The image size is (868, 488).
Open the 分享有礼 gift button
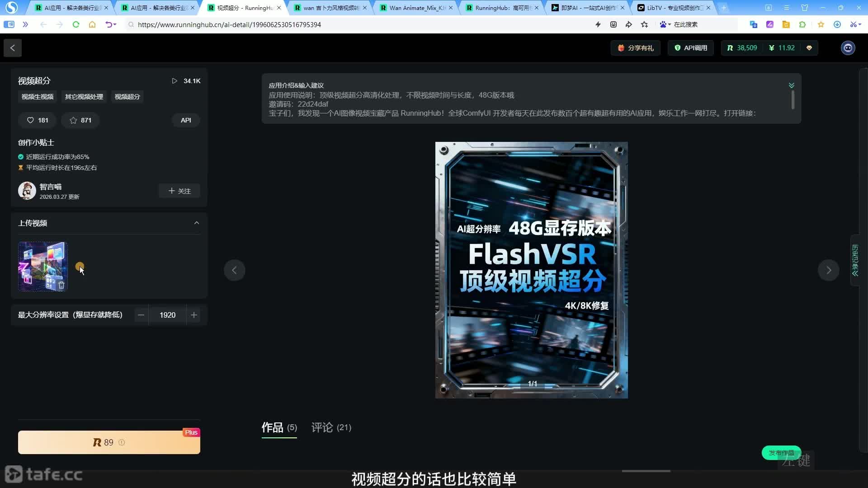point(636,48)
